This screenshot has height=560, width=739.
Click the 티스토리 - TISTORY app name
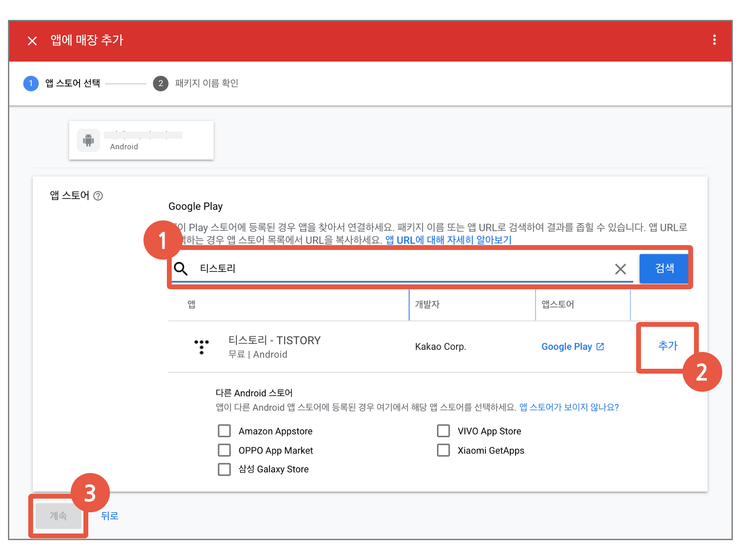[275, 341]
